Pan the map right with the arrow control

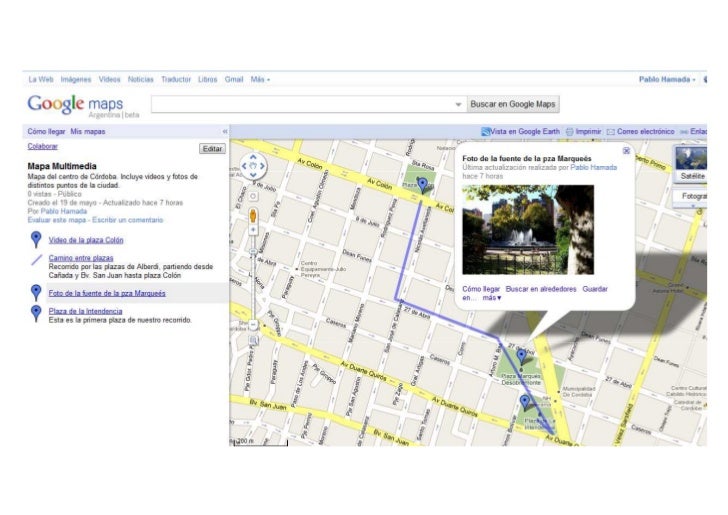coord(262,166)
